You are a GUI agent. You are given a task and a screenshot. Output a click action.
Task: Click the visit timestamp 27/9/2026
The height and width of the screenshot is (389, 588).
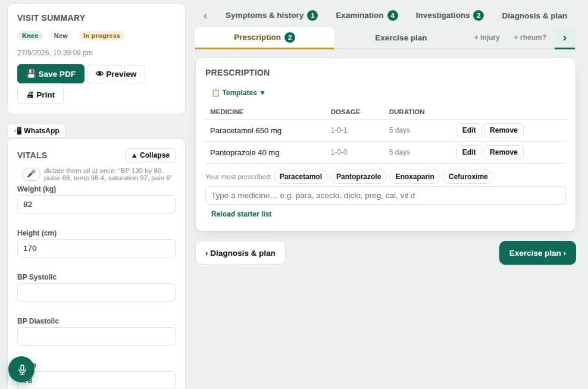(x=55, y=53)
